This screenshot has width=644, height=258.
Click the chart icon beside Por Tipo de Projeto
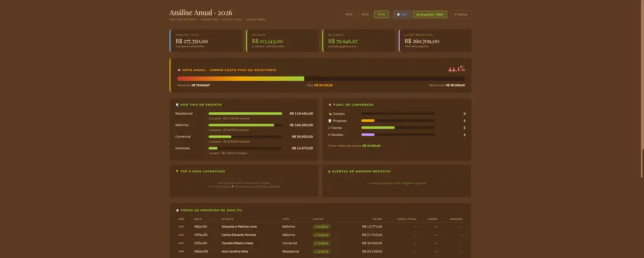[177, 105]
